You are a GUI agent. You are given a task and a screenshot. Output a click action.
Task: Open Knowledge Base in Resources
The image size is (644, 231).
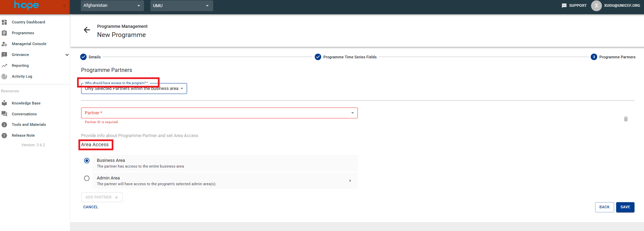click(26, 103)
